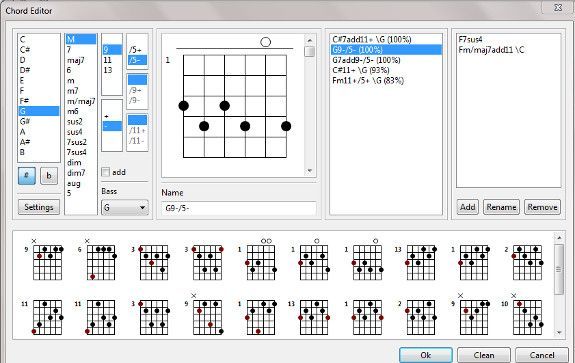Click scroll down arrow of fretboard editor

coord(310,170)
